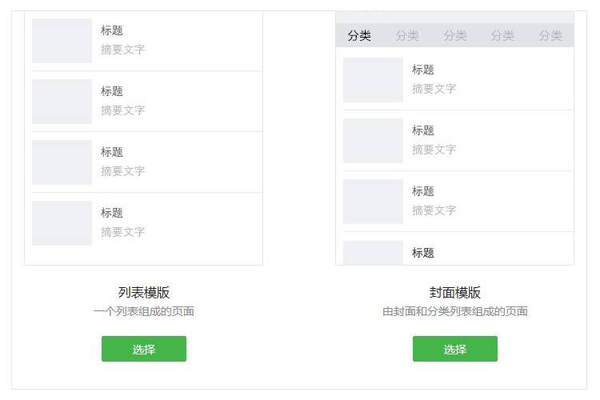Click 选择 button under 封面模版
This screenshot has height=400, width=600.
(455, 349)
